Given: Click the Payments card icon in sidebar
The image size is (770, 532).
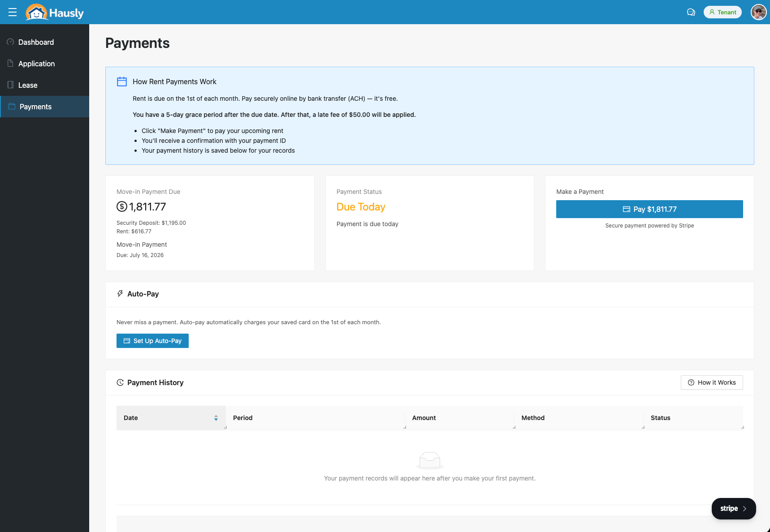Looking at the screenshot, I should tap(12, 106).
